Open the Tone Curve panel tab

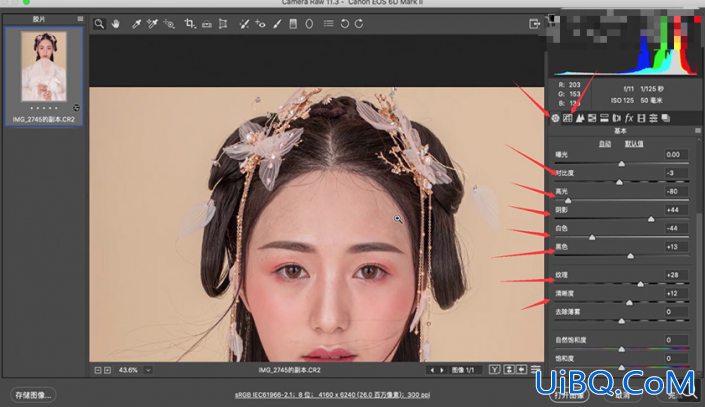pos(567,118)
